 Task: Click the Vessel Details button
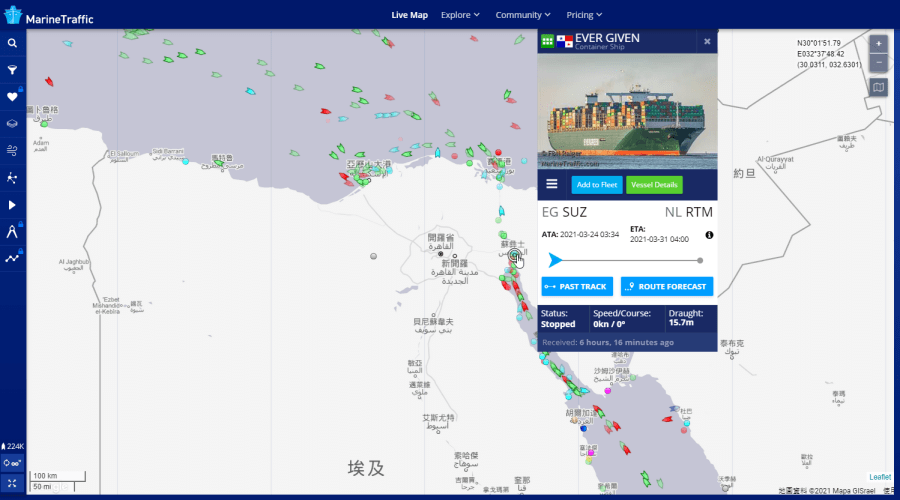(654, 185)
